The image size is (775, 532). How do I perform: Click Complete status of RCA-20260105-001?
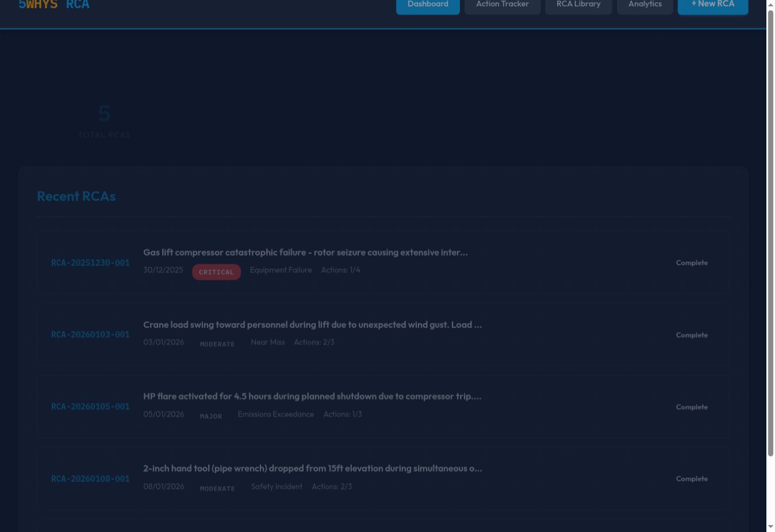692,407
